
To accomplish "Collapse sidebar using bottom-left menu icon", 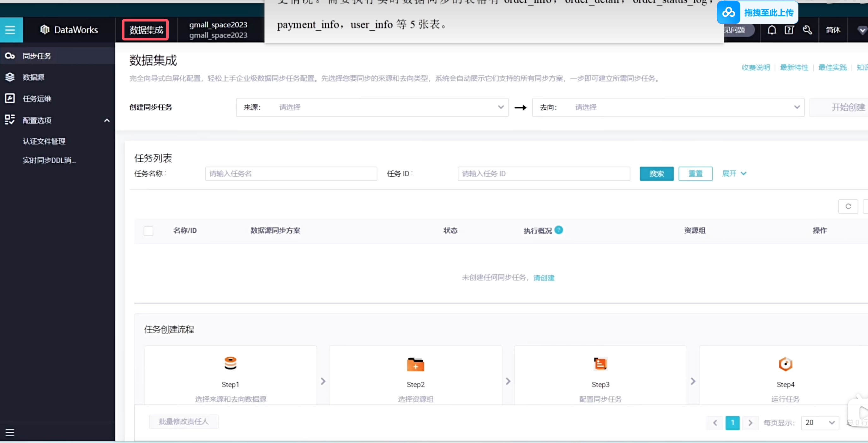I will point(10,432).
